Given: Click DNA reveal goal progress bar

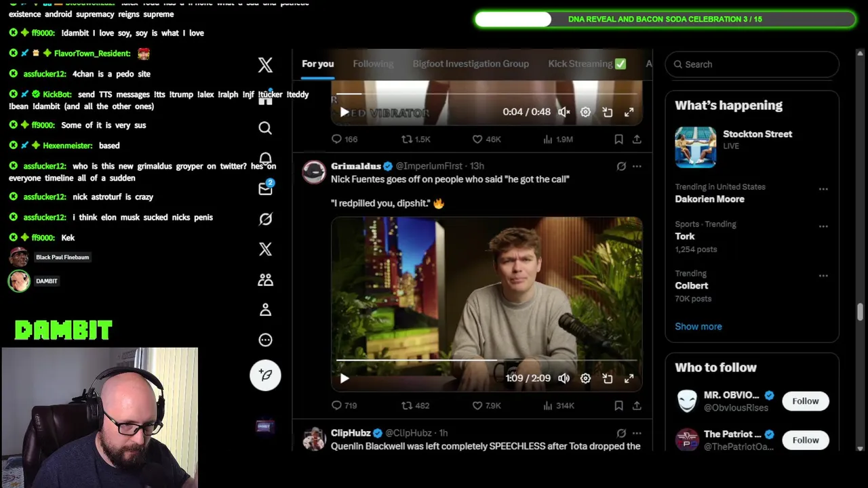Looking at the screenshot, I should point(665,19).
